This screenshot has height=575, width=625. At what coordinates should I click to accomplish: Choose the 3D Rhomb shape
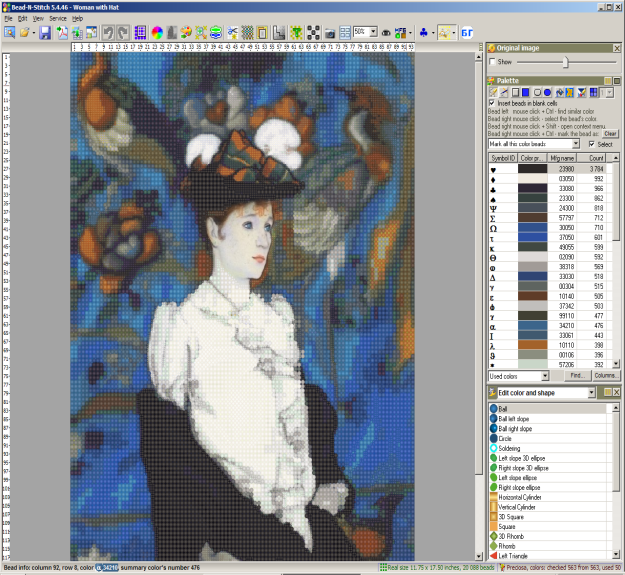tap(548, 536)
